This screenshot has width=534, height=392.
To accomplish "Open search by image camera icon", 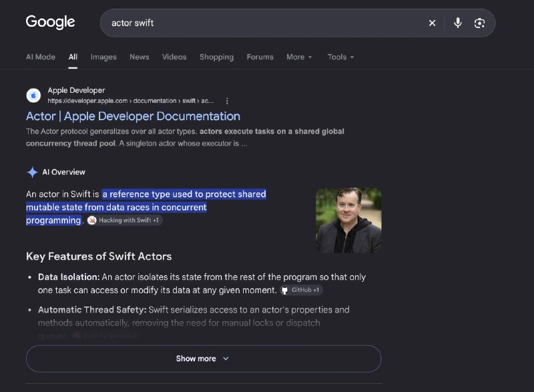I will click(x=479, y=23).
